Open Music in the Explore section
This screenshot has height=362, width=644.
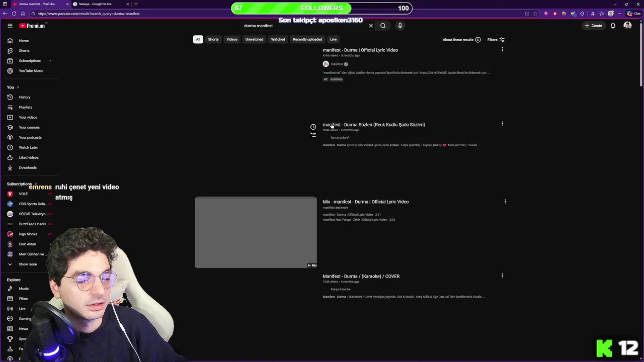(x=24, y=289)
